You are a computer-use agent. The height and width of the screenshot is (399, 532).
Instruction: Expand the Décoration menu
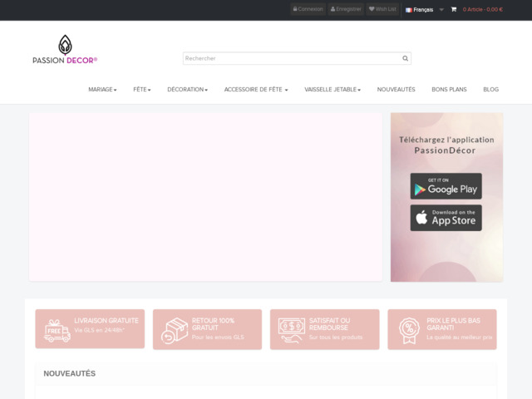pyautogui.click(x=187, y=89)
